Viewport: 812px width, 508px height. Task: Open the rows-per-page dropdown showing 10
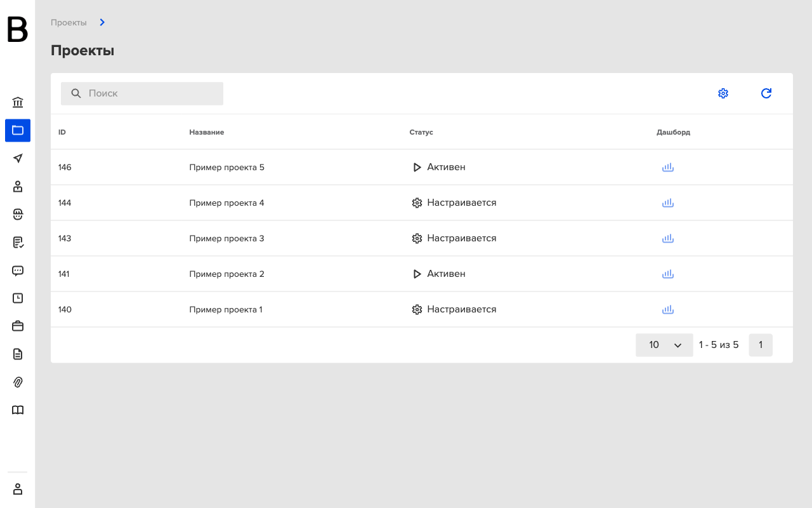[x=664, y=345]
